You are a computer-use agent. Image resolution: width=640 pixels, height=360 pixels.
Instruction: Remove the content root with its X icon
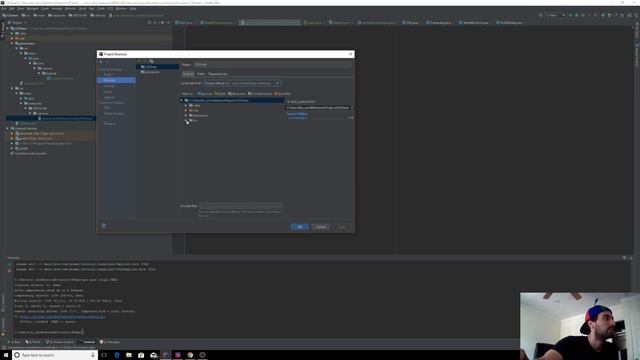click(352, 108)
